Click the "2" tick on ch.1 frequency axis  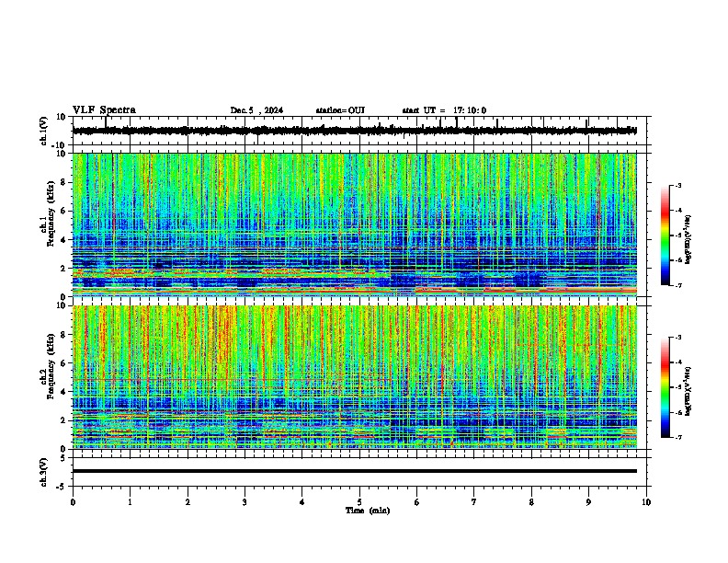click(63, 269)
